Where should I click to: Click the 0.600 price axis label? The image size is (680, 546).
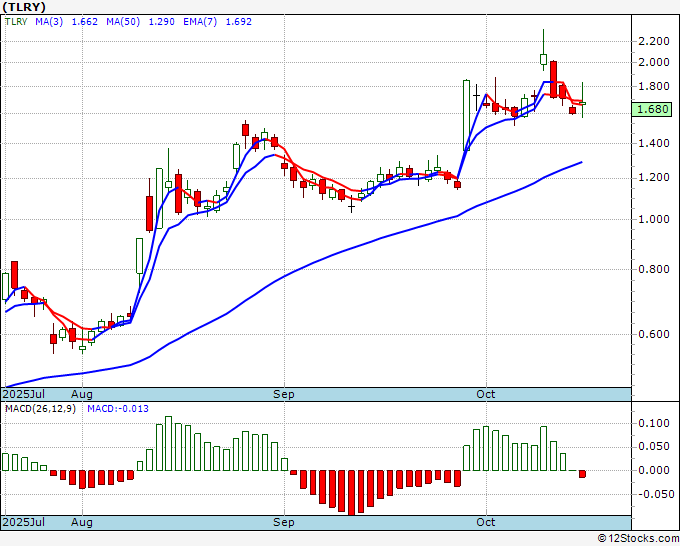click(654, 334)
